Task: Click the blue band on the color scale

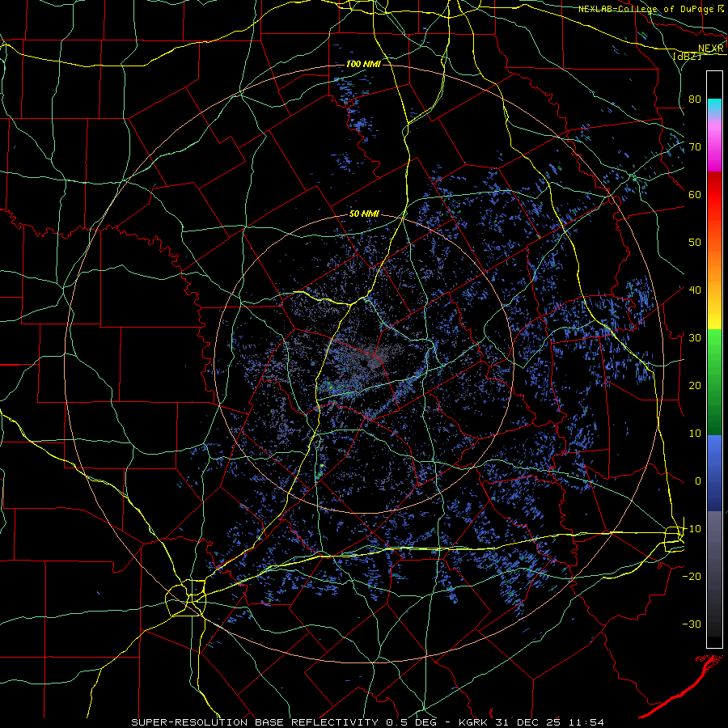Action: tap(714, 472)
